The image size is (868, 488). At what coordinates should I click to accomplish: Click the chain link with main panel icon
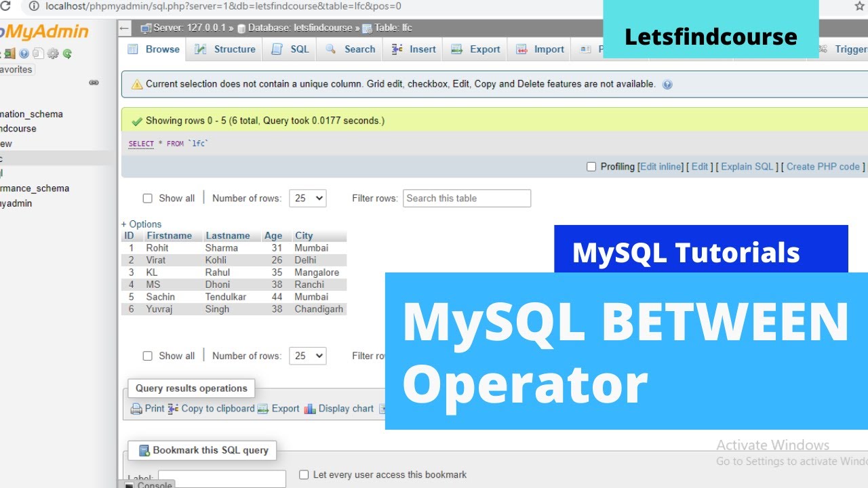pos(94,83)
